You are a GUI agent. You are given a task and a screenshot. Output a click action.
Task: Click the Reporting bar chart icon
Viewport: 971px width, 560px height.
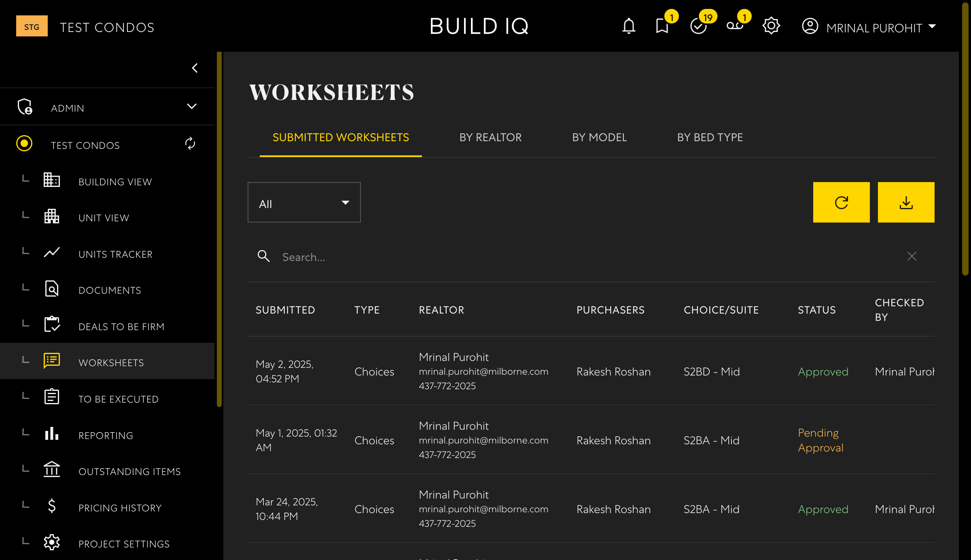pyautogui.click(x=52, y=433)
